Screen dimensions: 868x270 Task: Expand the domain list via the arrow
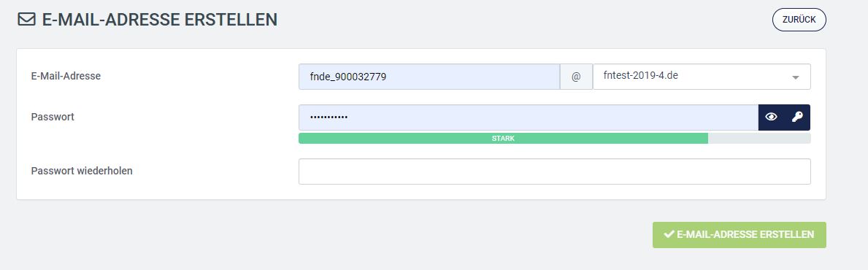tap(796, 77)
